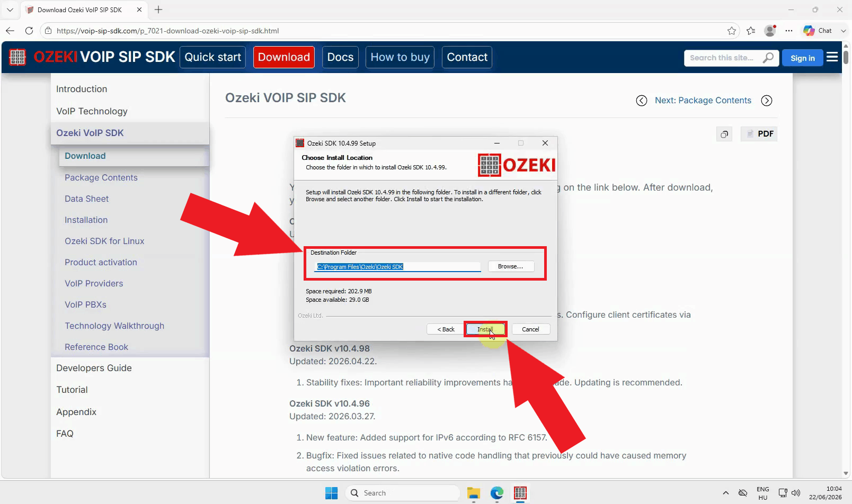
Task: View site information lock icon
Action: [x=48, y=31]
